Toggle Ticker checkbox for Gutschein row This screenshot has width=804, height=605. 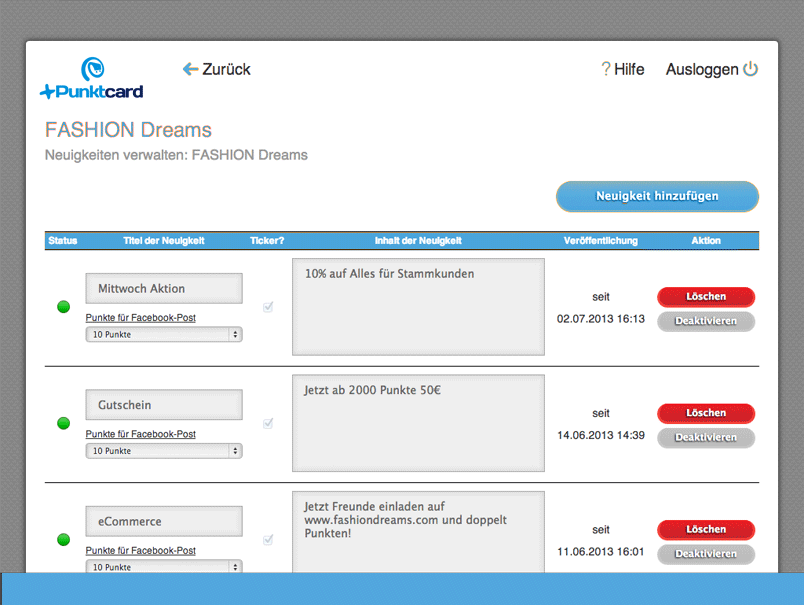268,423
